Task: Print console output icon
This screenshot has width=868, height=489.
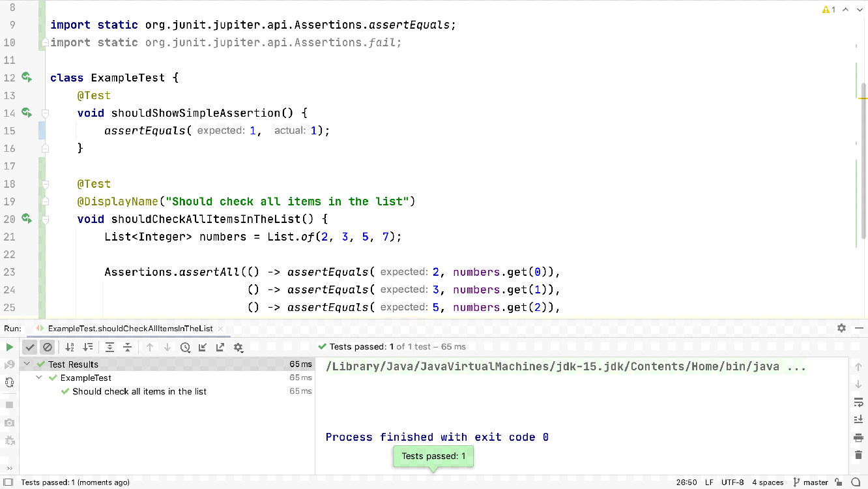Action: [x=858, y=437]
